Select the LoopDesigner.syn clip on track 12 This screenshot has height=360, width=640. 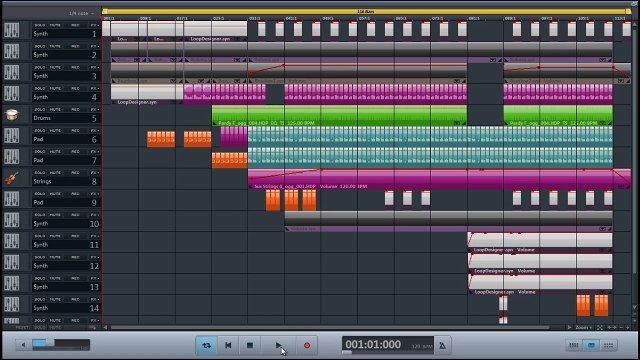540,263
